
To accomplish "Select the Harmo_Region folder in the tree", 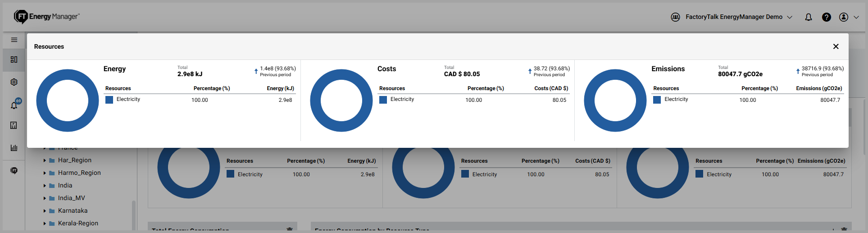I will tap(79, 173).
